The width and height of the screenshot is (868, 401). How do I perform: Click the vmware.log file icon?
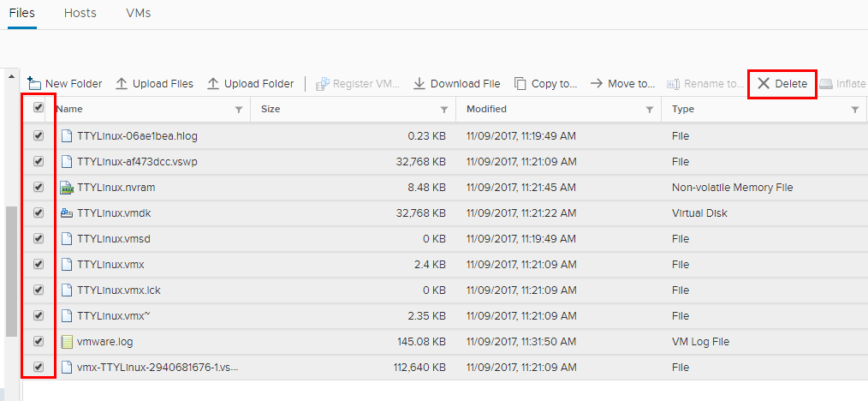pos(67,342)
